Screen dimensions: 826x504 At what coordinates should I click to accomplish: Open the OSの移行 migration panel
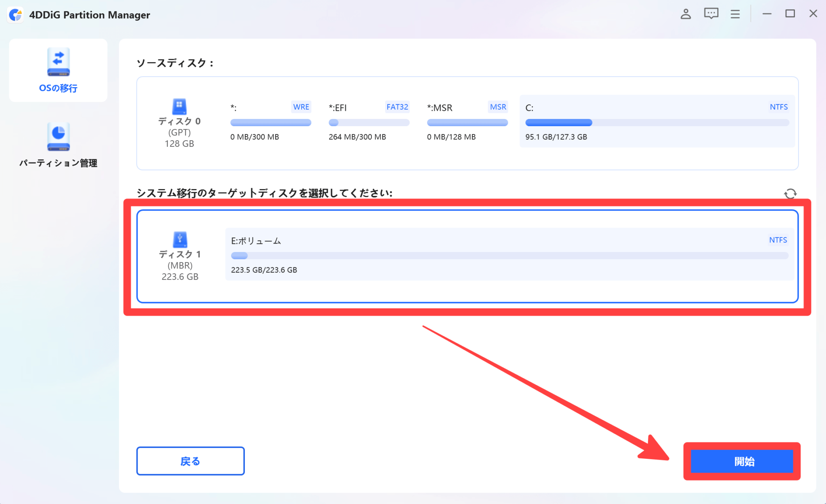(58, 71)
